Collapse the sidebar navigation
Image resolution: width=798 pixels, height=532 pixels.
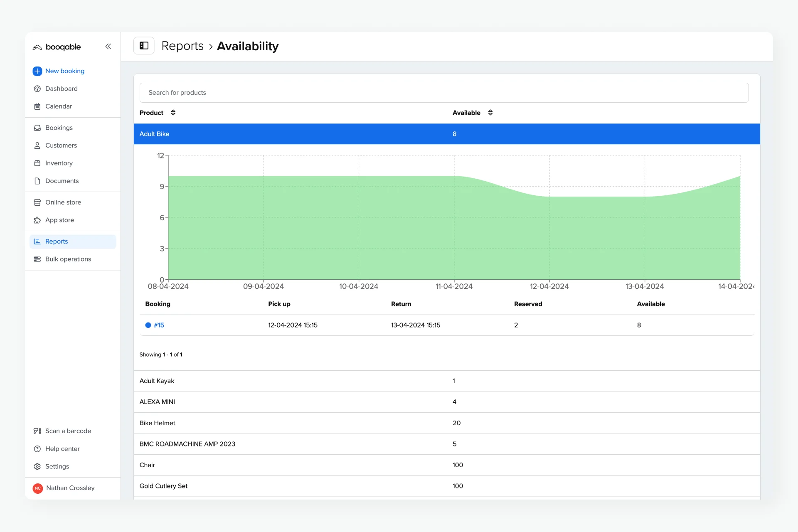(x=108, y=46)
